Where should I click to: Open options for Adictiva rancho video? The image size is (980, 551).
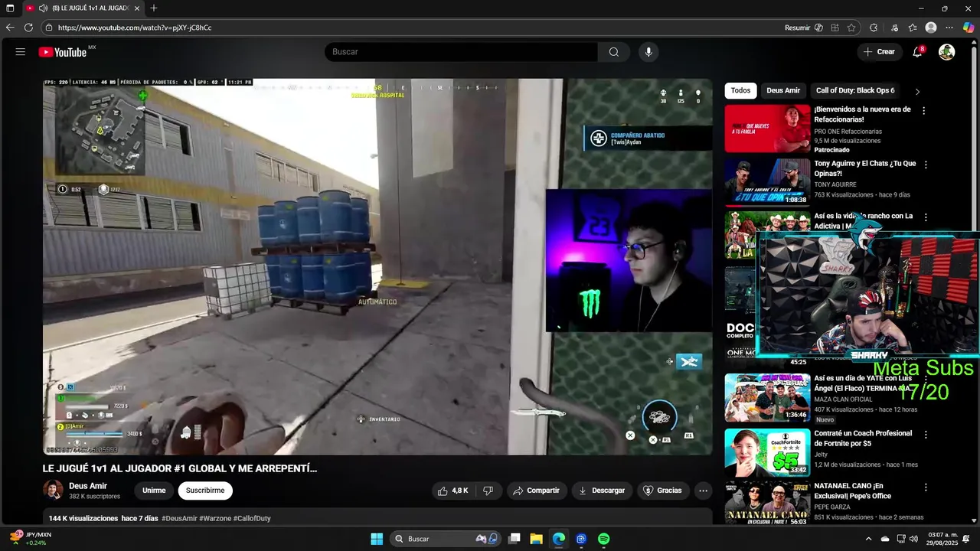926,217
